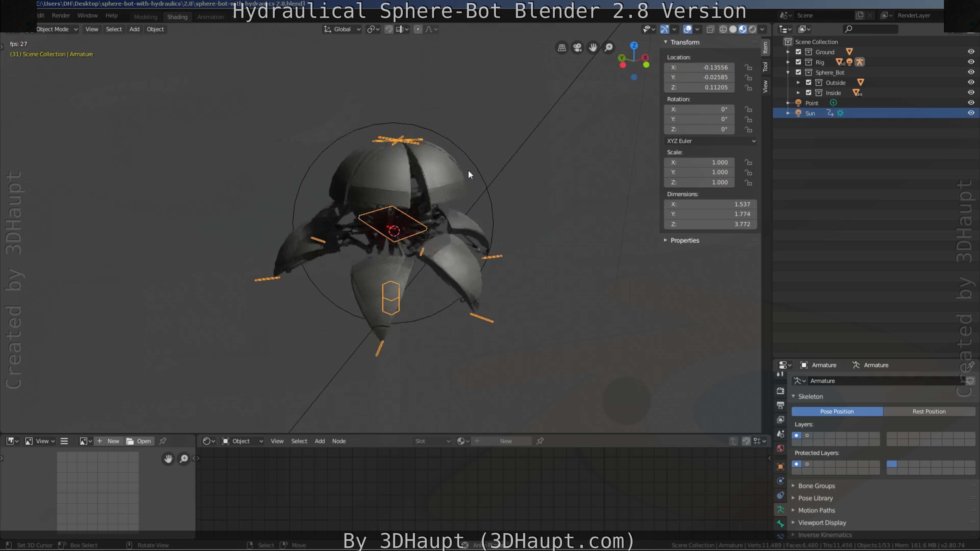Screen dimensions: 980x551
Task: Switch to solid viewport shading
Action: pyautogui.click(x=733, y=29)
